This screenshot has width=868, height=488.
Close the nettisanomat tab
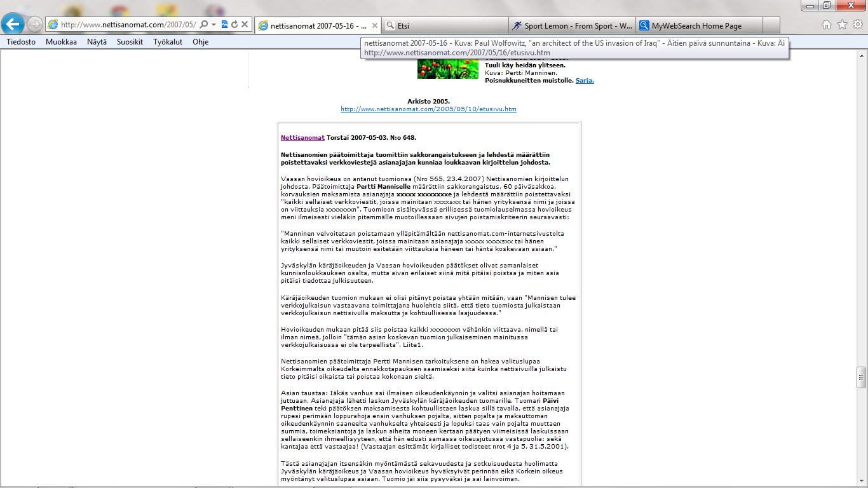375,25
